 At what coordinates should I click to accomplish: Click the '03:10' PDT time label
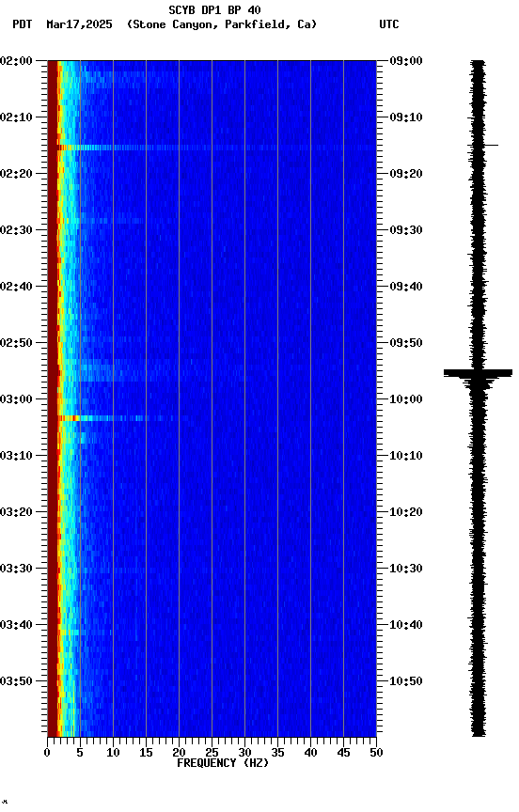[17, 456]
